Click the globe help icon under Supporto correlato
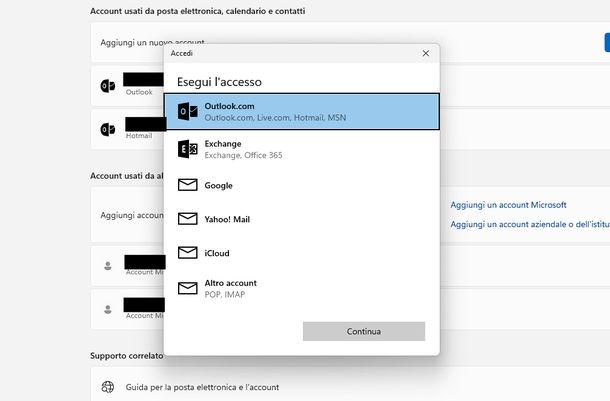The width and height of the screenshot is (610, 401). (108, 387)
